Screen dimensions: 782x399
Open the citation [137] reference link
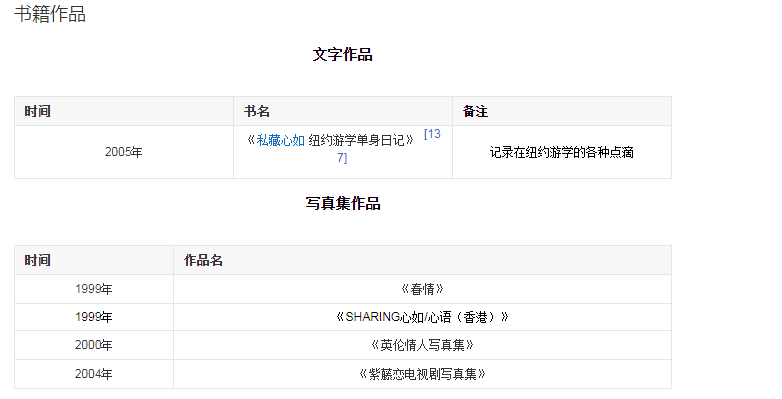[432, 134]
